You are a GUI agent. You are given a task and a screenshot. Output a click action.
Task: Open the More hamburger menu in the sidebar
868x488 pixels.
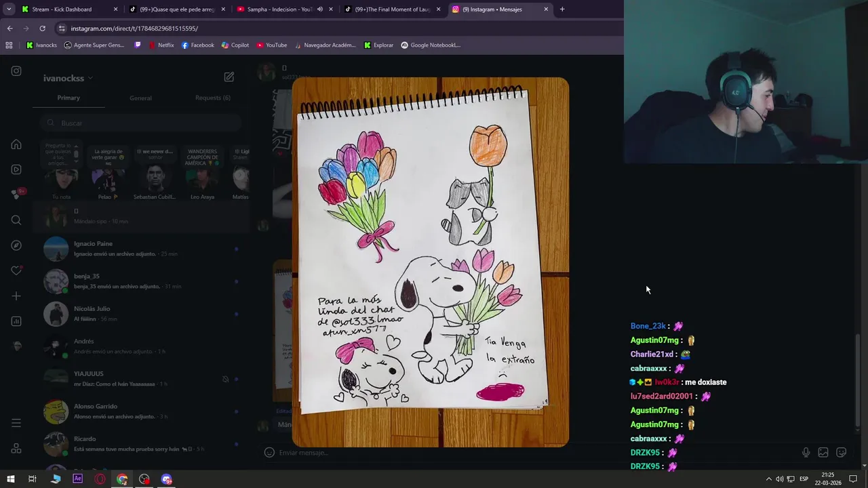click(x=16, y=423)
